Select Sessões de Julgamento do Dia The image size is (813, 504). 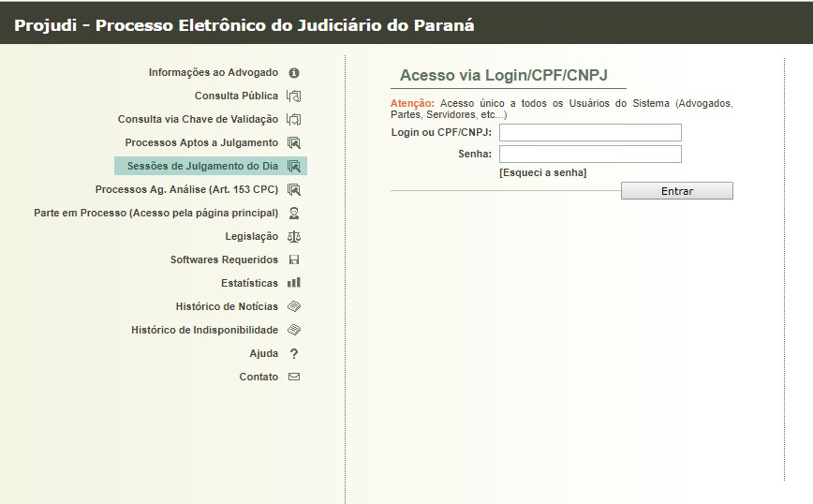(202, 166)
